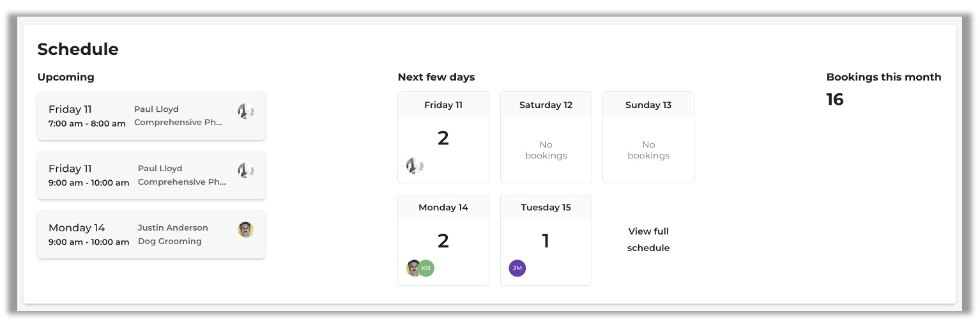Click booking count 2 under Friday 11
The width and height of the screenshot is (980, 322).
click(443, 138)
